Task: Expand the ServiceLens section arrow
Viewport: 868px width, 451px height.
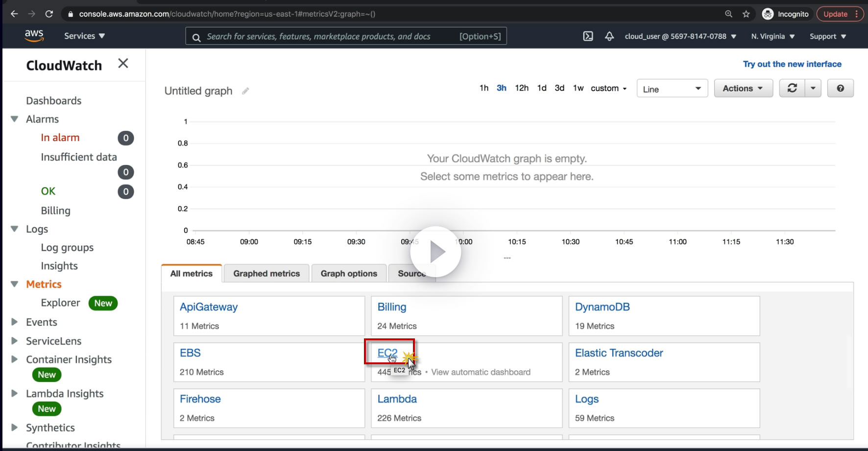Action: click(x=15, y=340)
